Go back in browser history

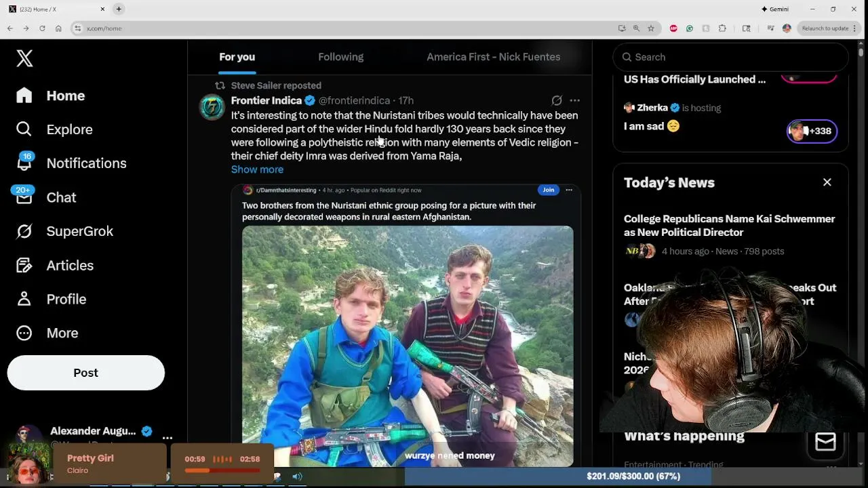(9, 28)
